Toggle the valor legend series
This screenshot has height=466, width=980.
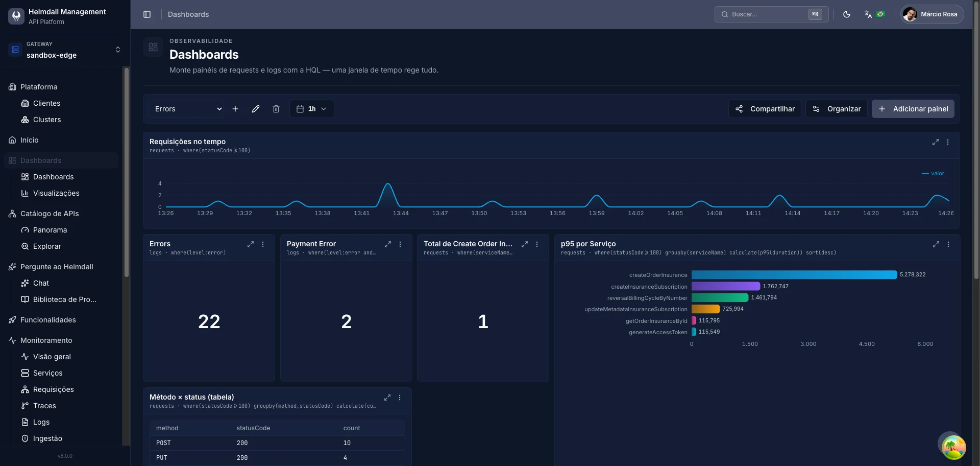tap(933, 174)
